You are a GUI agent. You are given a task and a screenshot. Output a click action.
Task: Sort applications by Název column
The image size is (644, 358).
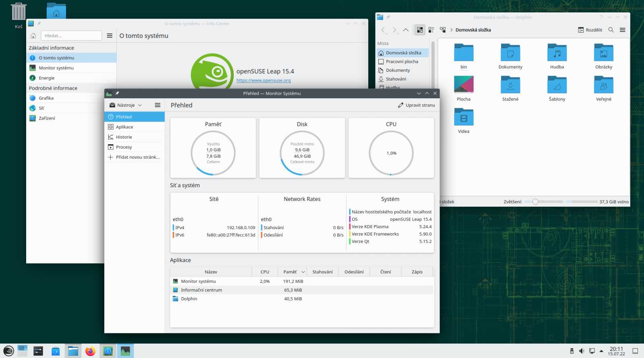211,272
